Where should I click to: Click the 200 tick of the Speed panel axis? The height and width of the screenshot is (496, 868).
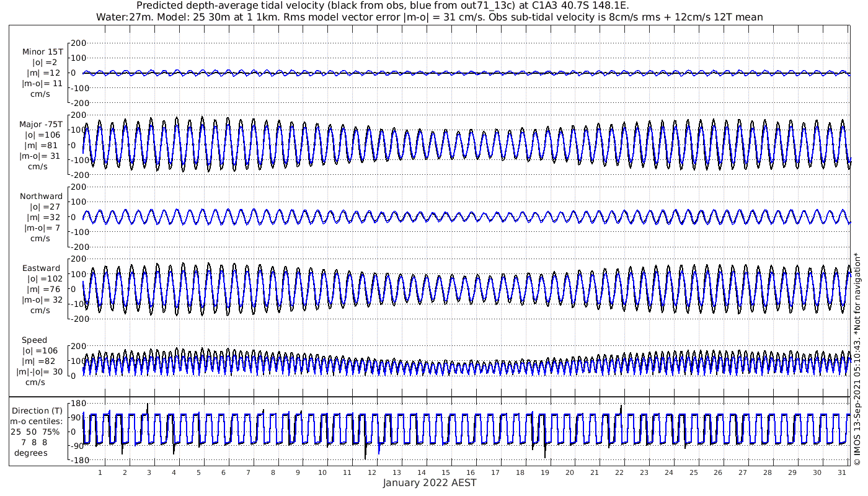click(79, 346)
